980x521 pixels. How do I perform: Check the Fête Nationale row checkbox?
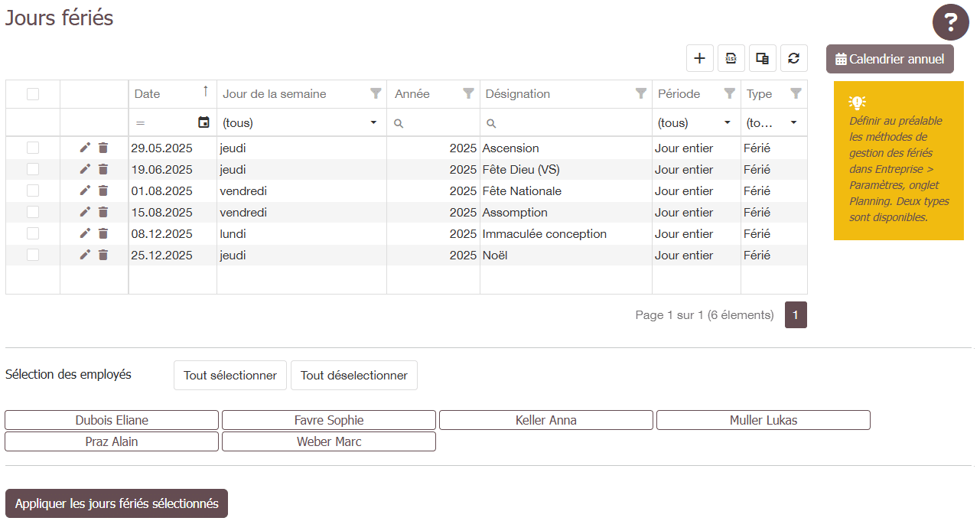tap(33, 190)
